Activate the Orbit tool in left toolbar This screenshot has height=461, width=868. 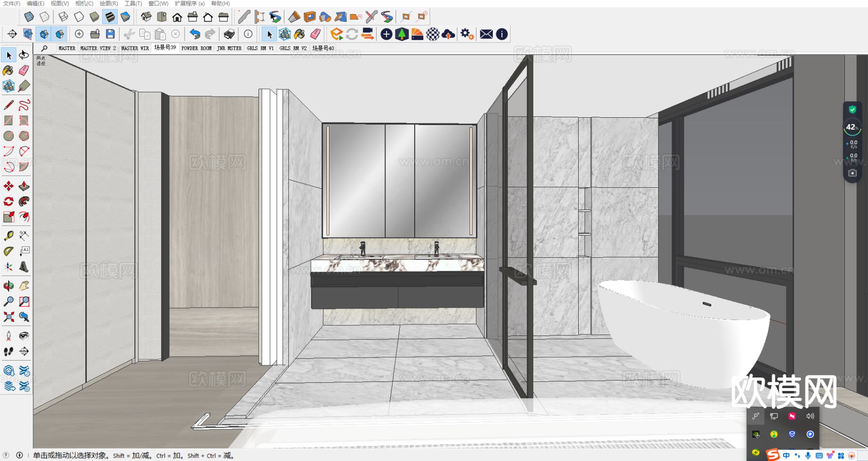(8, 286)
